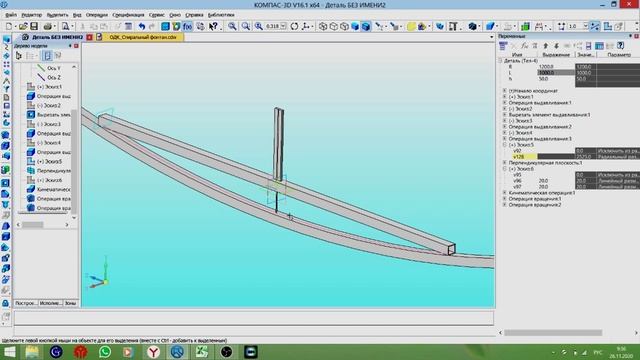Open the Операции menu
The image size is (640, 360).
tap(97, 15)
